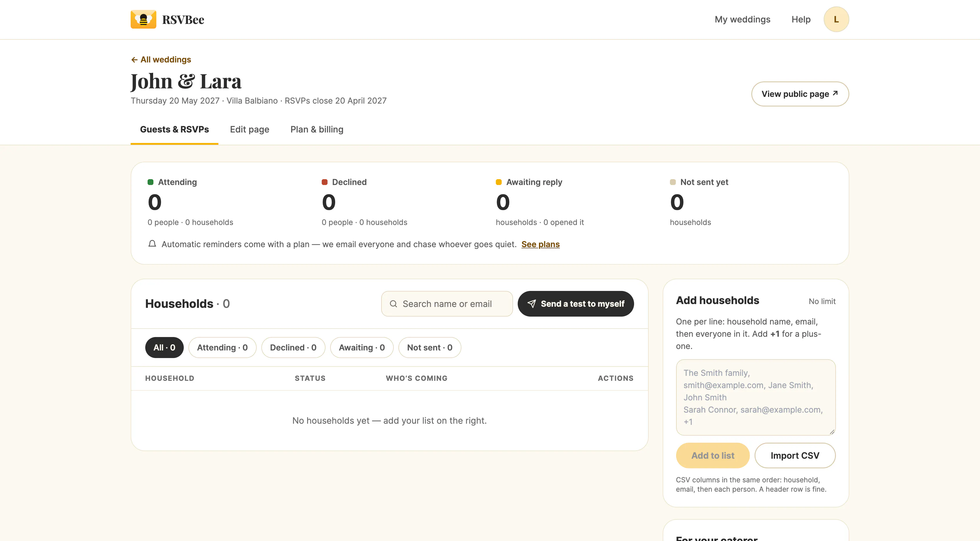Click the STATUS column header
The width and height of the screenshot is (980, 541).
tap(310, 378)
